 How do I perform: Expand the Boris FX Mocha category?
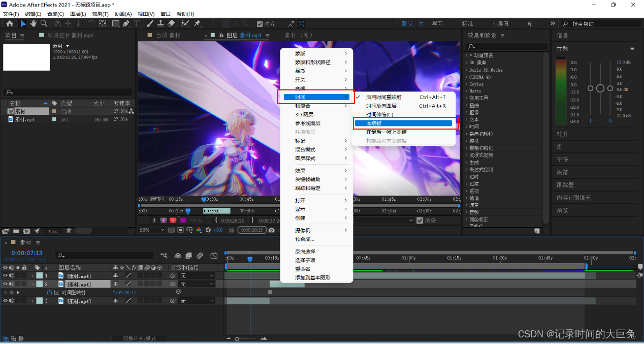point(466,70)
